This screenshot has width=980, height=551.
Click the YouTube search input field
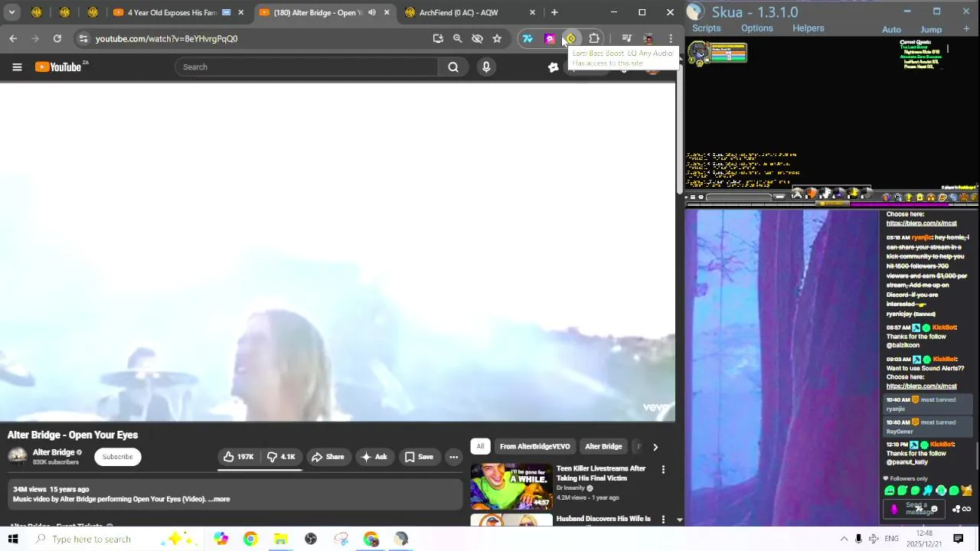(306, 67)
